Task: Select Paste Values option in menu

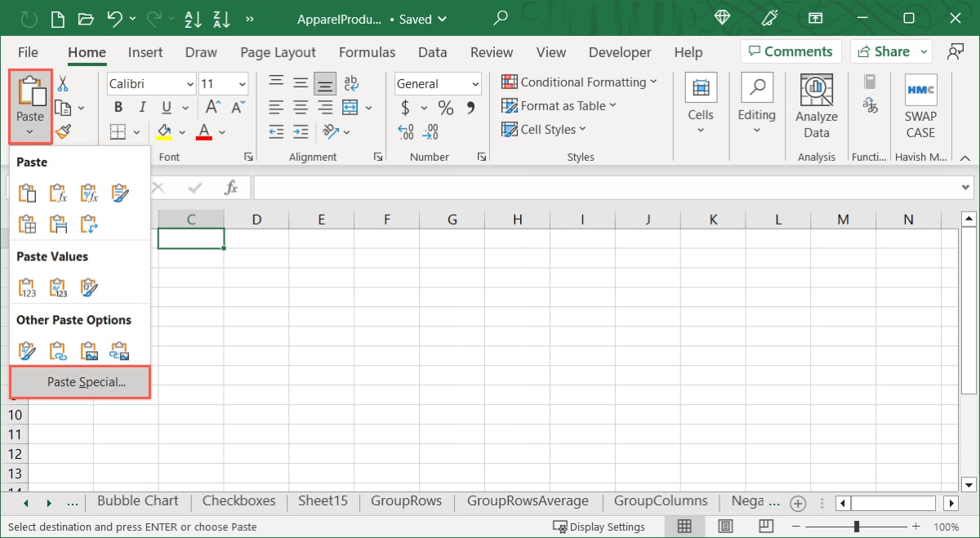Action: [x=28, y=287]
